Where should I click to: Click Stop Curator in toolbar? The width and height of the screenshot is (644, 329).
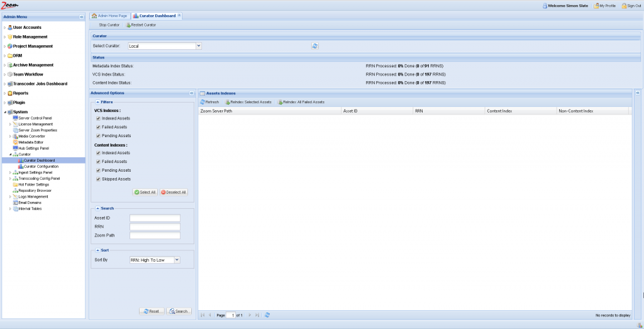point(108,25)
